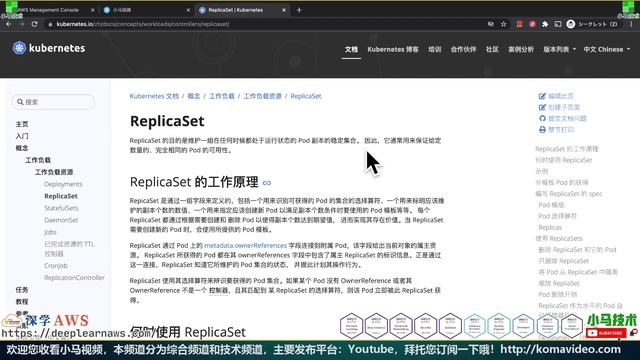The height and width of the screenshot is (360, 640).
Task: Select 入门 in the left sidebar
Action: 22,136
